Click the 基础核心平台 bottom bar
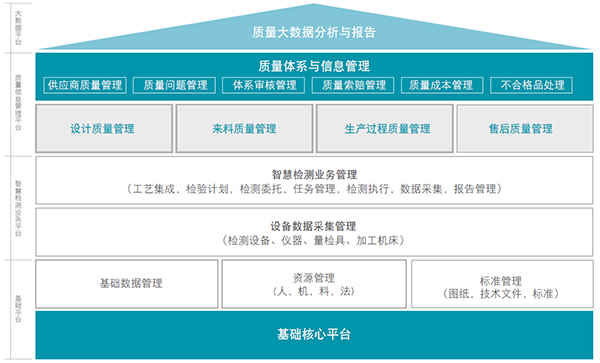600x363 pixels. pyautogui.click(x=314, y=335)
